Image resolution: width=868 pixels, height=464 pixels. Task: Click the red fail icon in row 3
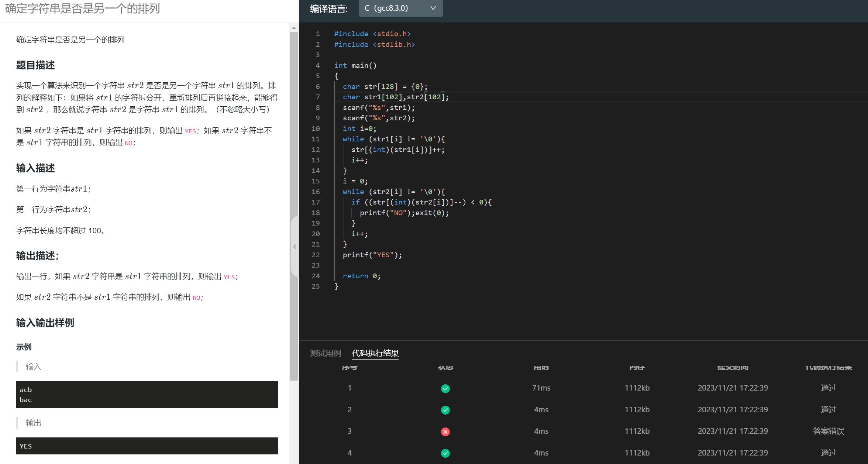[x=445, y=432]
